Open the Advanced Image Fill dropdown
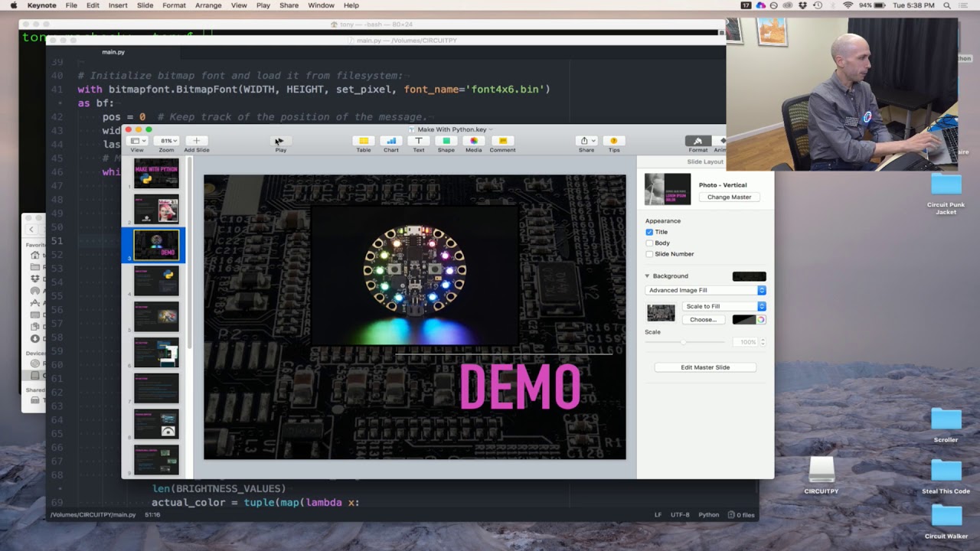 click(x=706, y=290)
